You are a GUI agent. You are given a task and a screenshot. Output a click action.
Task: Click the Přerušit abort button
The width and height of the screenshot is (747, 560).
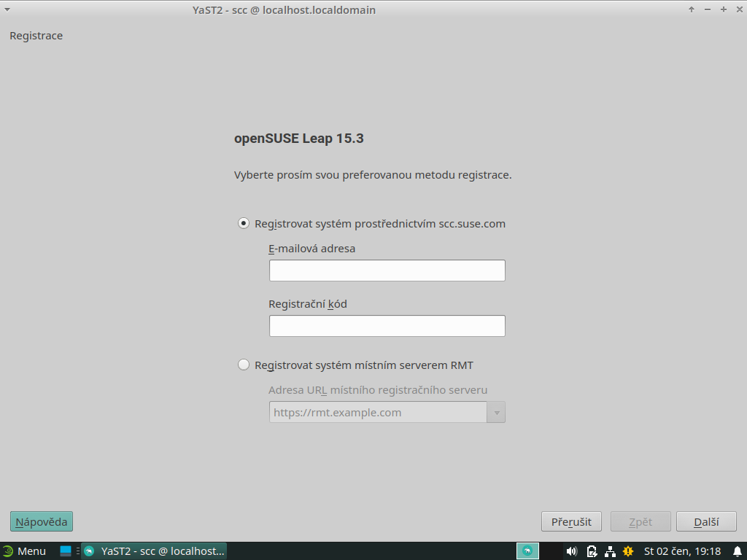[571, 521]
